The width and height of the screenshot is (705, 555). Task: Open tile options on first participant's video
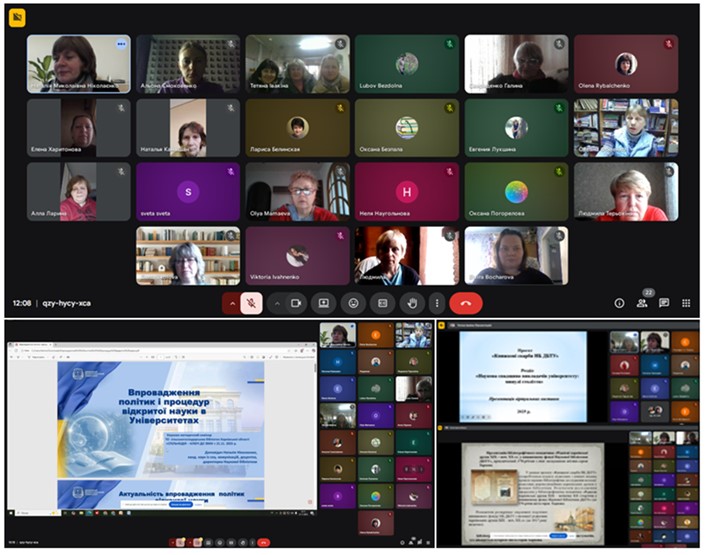(122, 44)
